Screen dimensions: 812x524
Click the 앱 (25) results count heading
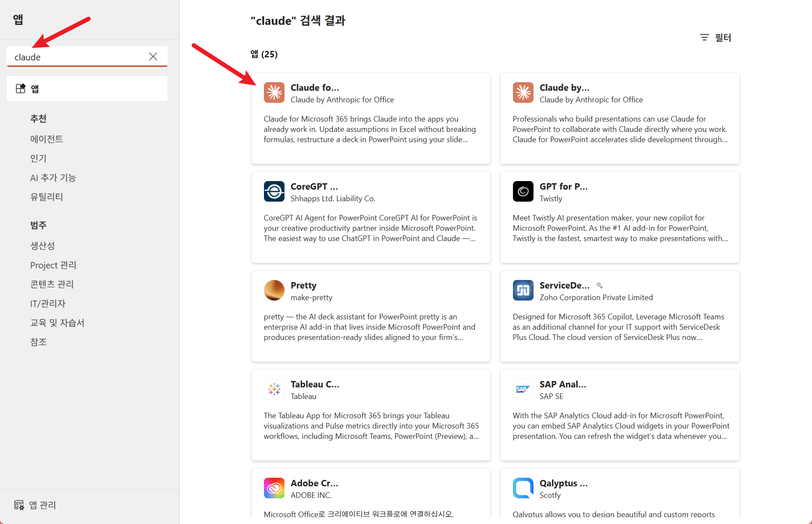(264, 54)
